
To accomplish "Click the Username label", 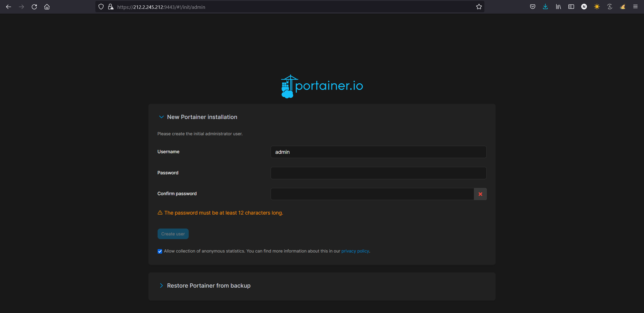I will (x=168, y=152).
